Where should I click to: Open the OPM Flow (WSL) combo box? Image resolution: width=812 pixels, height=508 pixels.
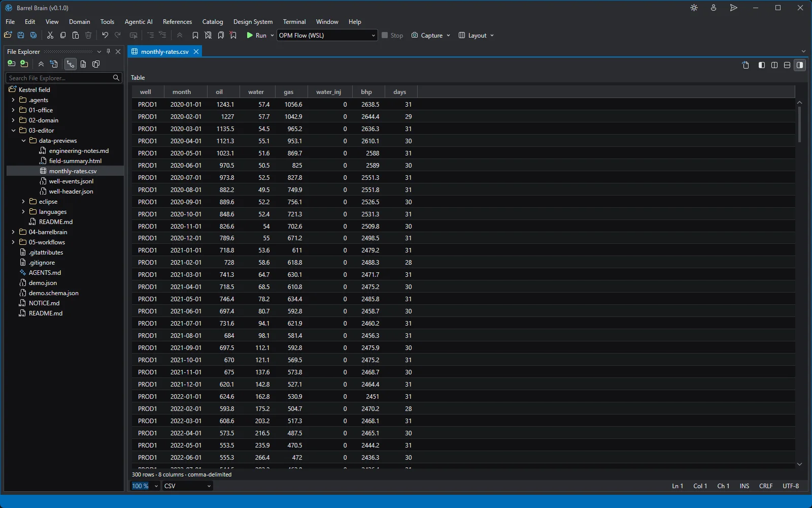(327, 36)
